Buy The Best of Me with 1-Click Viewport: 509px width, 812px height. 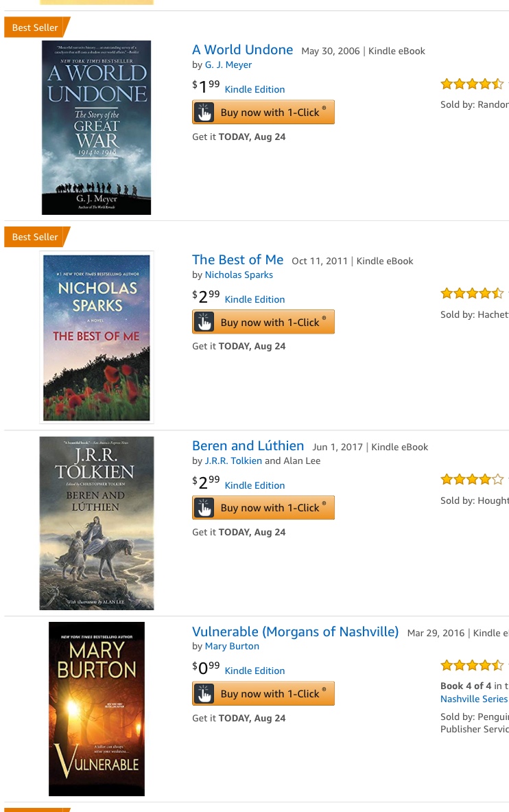tap(263, 323)
